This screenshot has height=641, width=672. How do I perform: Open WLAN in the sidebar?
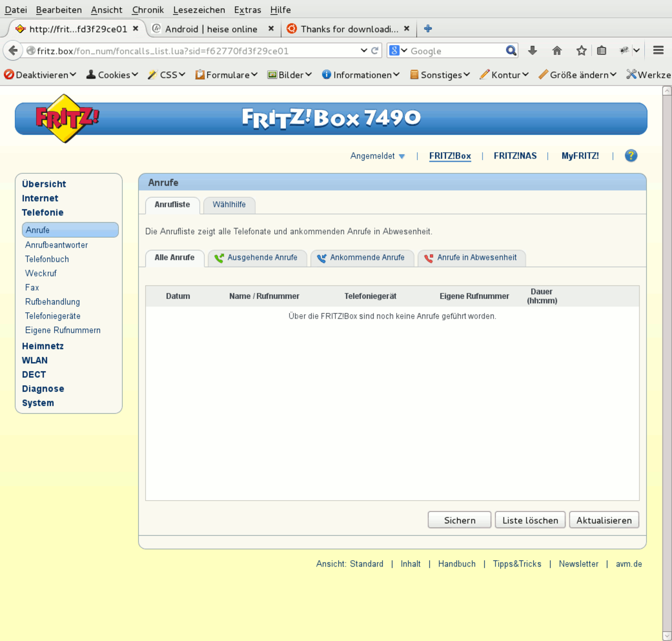[35, 361]
